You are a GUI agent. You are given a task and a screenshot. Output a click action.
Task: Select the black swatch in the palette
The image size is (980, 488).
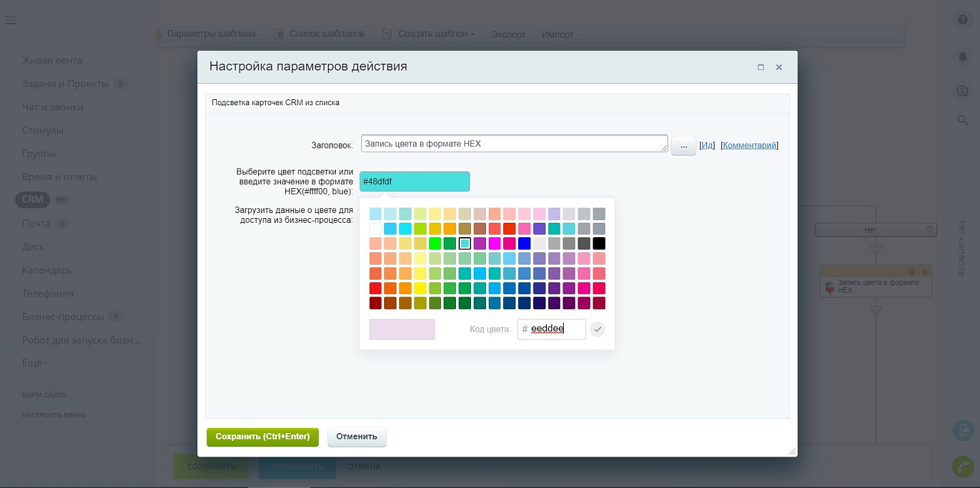(x=599, y=243)
